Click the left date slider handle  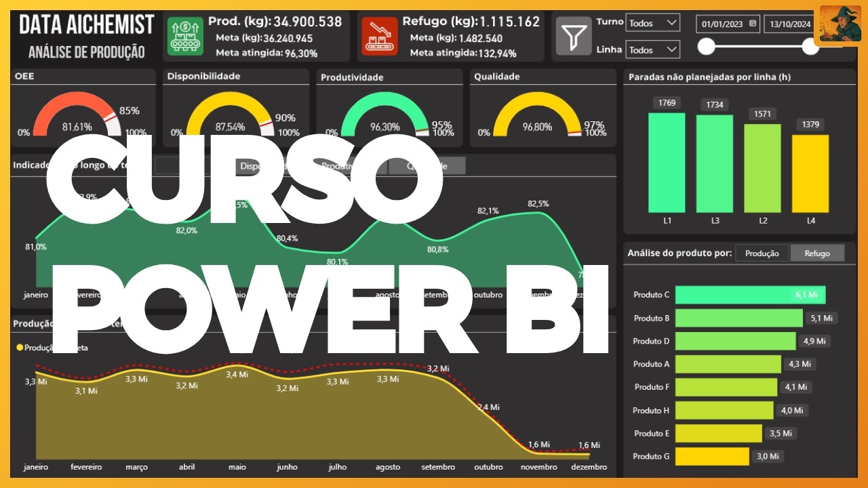click(707, 47)
